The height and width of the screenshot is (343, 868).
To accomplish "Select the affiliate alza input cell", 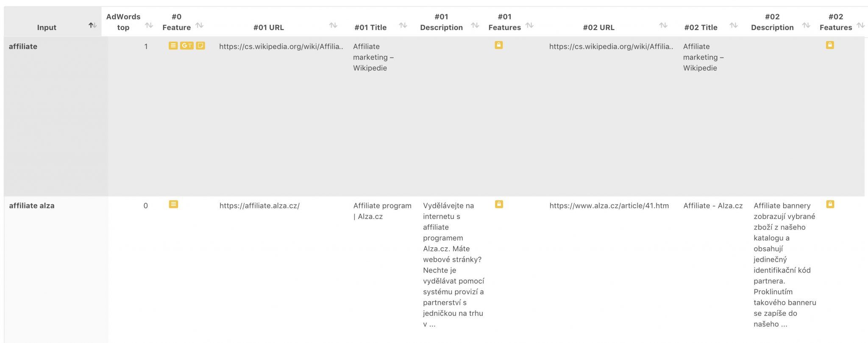I will 56,269.
